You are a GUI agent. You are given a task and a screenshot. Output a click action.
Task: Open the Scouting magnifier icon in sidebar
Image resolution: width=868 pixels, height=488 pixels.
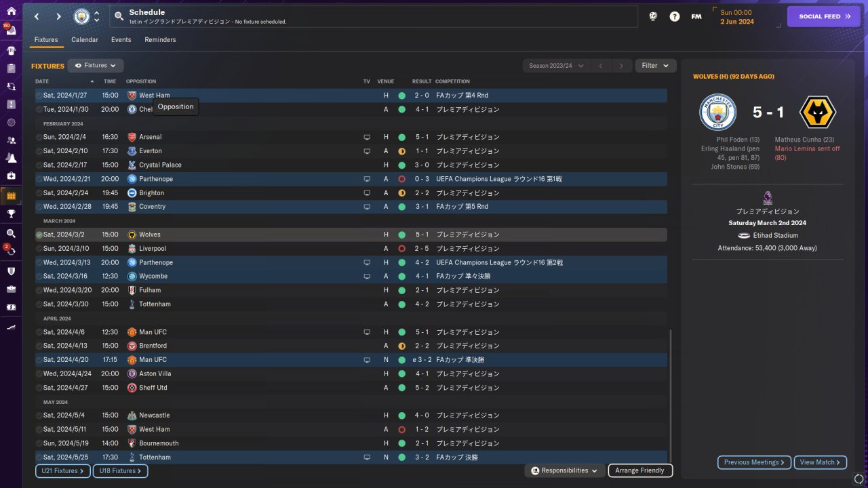pyautogui.click(x=11, y=233)
